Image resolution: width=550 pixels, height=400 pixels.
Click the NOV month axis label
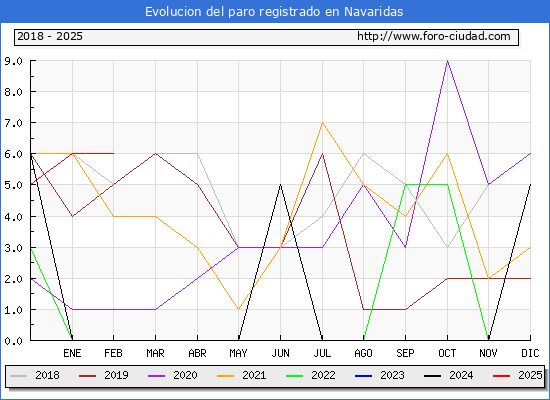pyautogui.click(x=488, y=353)
